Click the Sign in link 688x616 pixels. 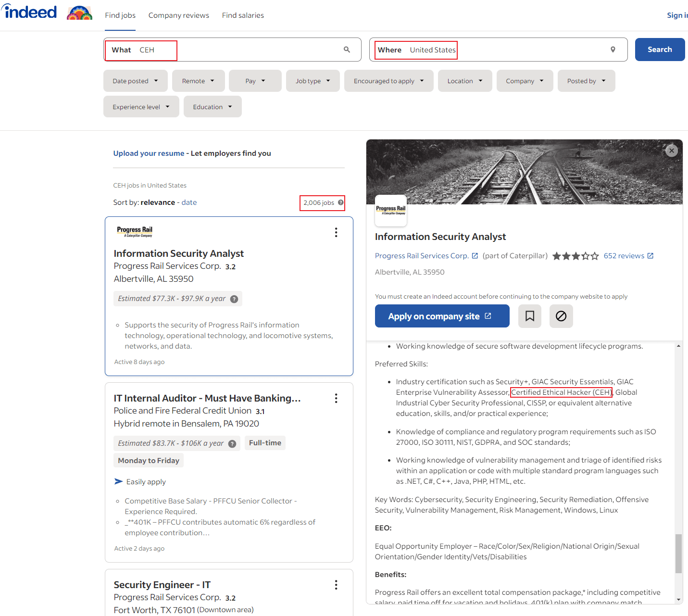click(677, 15)
